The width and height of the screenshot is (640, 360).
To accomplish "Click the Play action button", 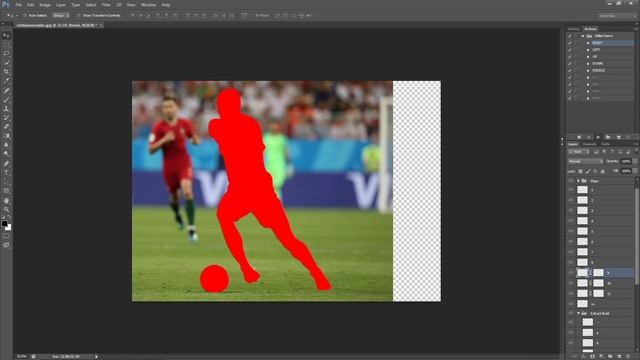I will coord(598,137).
